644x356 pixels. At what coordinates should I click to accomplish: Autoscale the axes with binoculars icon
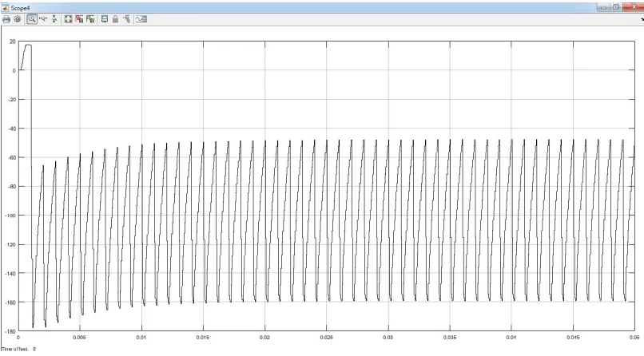68,19
